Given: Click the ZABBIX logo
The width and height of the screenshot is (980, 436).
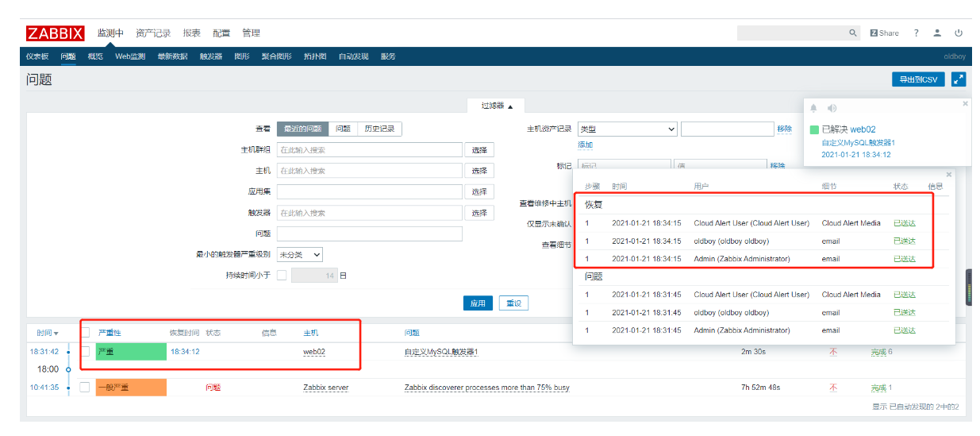Looking at the screenshot, I should tap(56, 33).
